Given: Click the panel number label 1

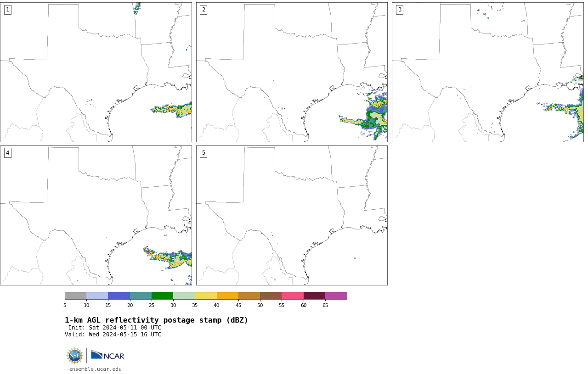Looking at the screenshot, I should coord(7,10).
